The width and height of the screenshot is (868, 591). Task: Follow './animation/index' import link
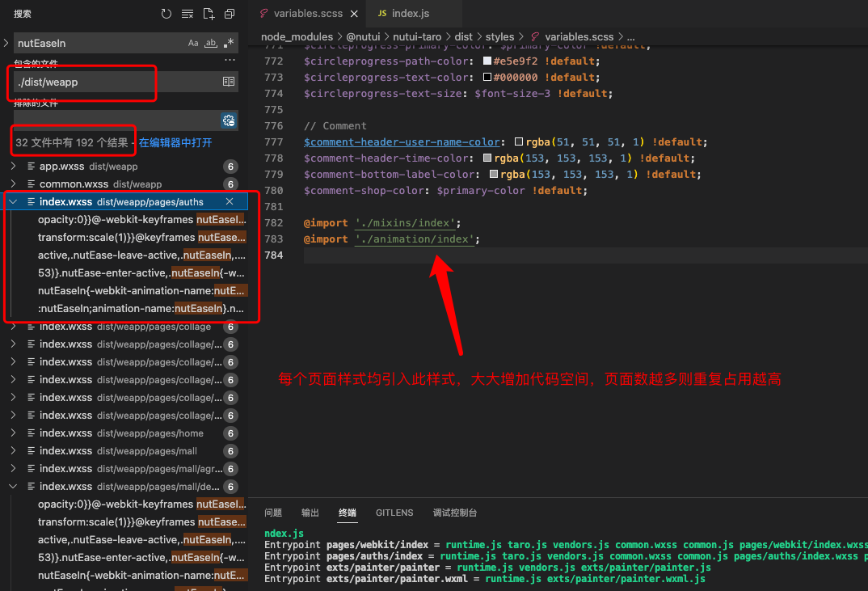point(414,239)
